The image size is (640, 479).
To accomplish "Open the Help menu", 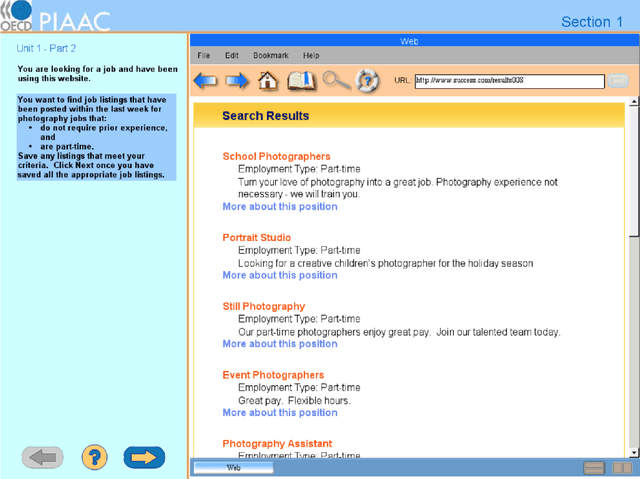I will coord(311,55).
